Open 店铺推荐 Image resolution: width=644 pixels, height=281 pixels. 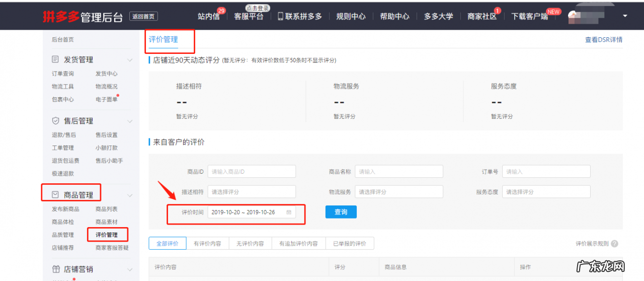coord(63,248)
